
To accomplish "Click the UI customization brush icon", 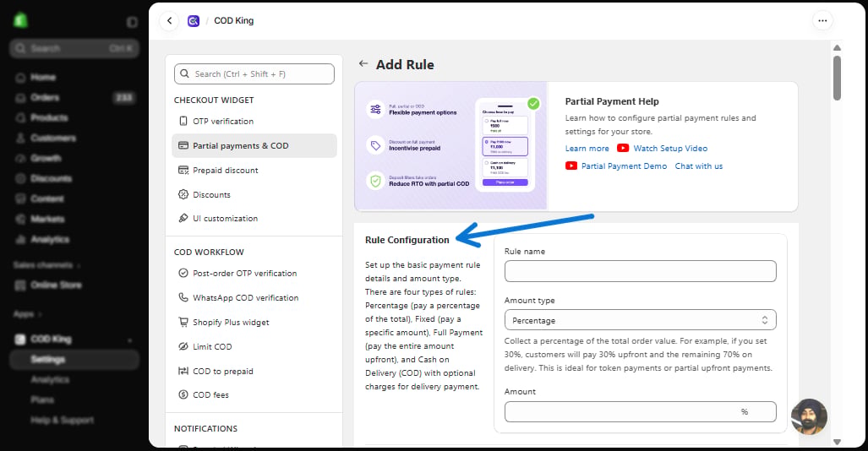I will 183,218.
